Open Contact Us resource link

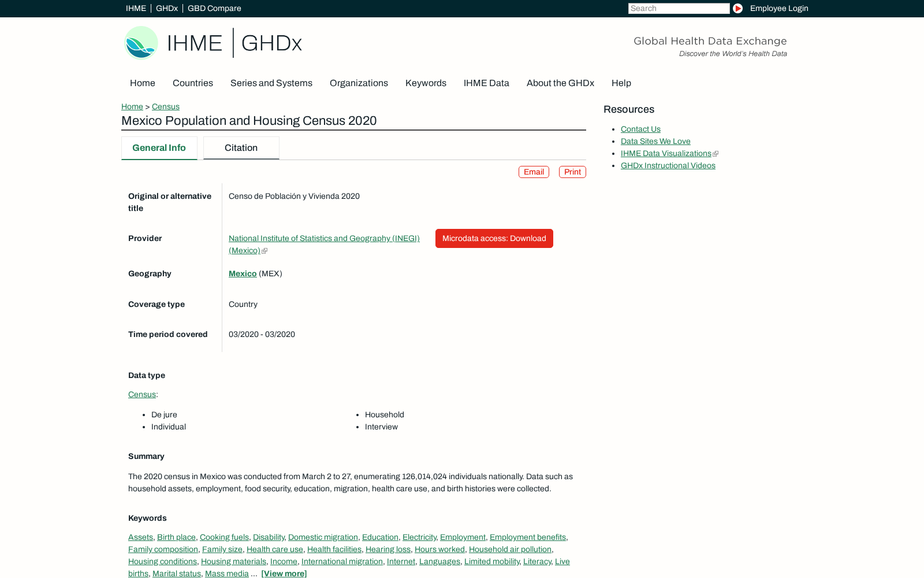640,129
